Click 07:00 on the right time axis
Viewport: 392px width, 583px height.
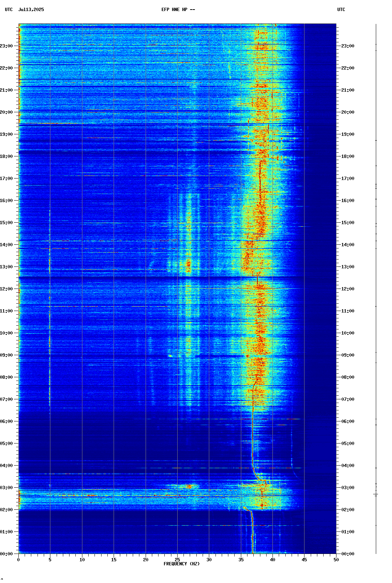(348, 399)
